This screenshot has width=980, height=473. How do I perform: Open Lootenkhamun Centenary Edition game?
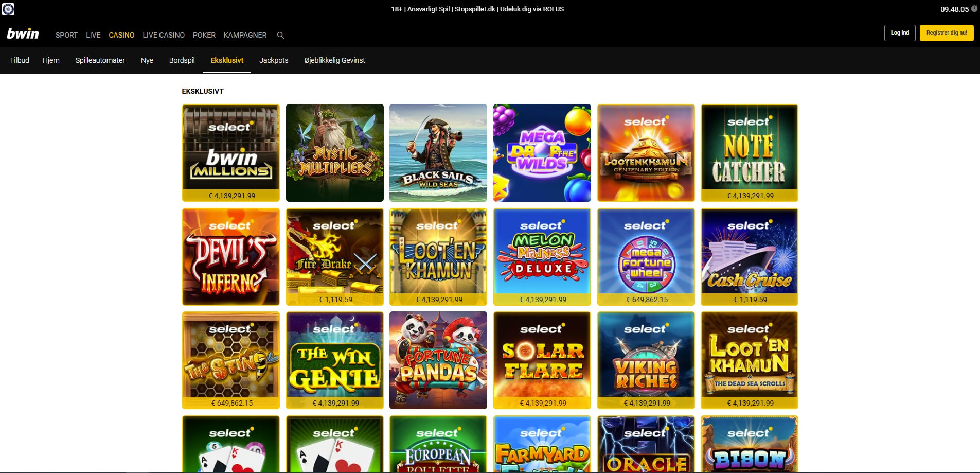(x=646, y=153)
